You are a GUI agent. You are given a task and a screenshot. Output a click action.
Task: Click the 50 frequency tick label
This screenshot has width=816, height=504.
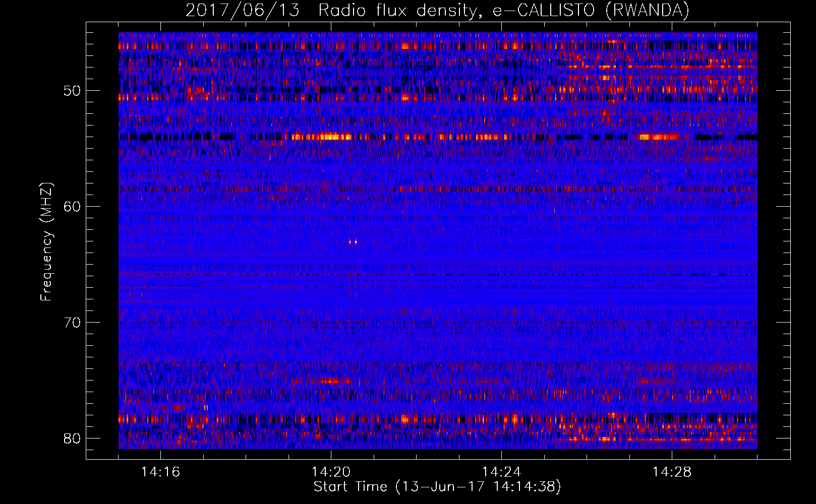point(72,91)
